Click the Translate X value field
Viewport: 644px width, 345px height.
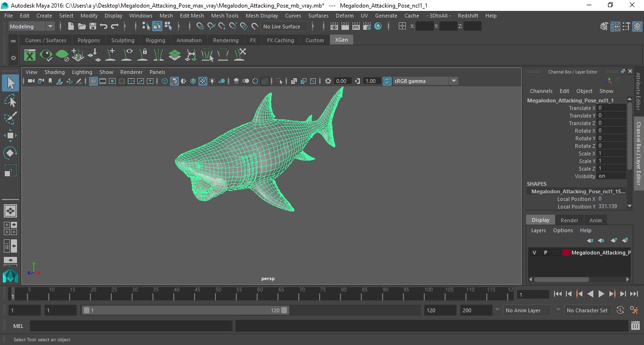tap(611, 108)
